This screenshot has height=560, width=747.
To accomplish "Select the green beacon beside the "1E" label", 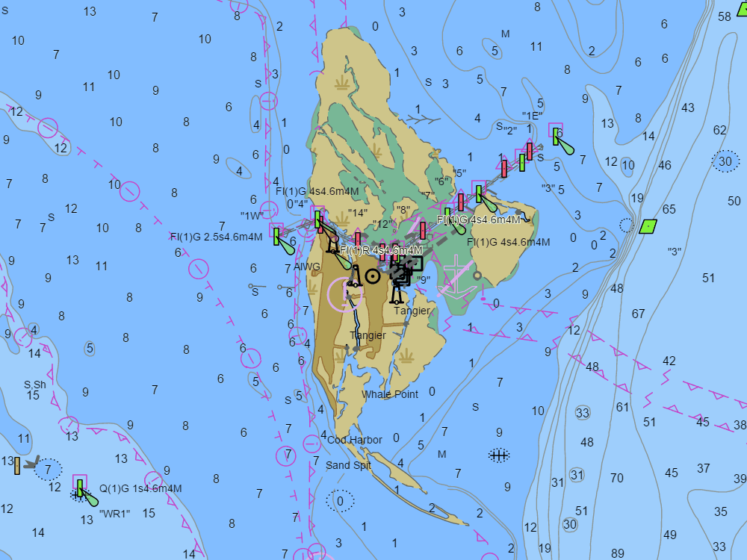I will (x=556, y=136).
